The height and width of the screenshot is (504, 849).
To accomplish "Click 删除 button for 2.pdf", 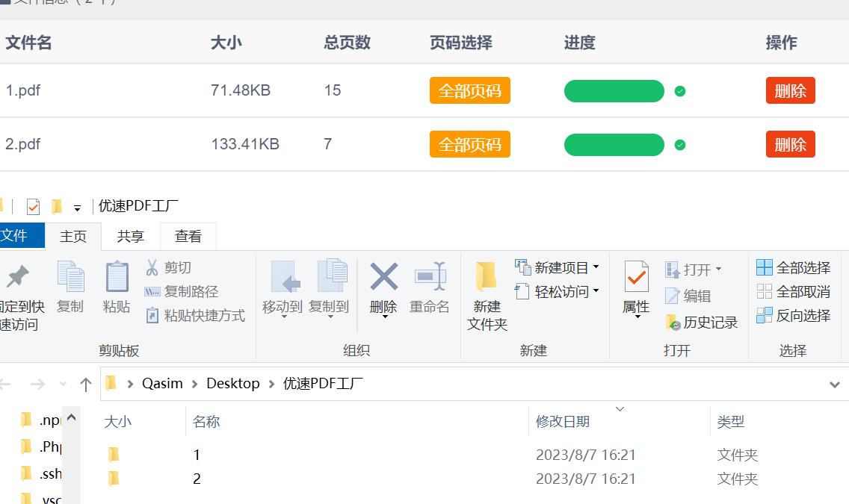I will [790, 144].
